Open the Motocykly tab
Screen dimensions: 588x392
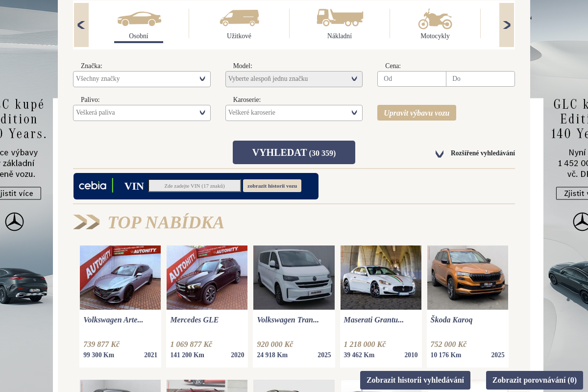[435, 36]
